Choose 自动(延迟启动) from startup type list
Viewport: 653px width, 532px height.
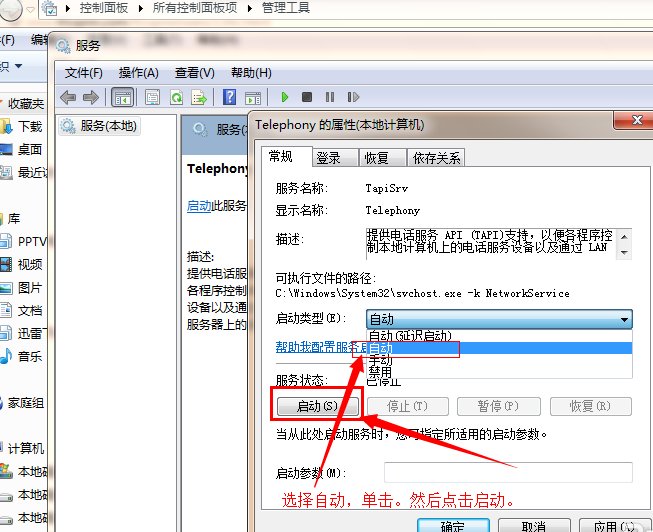tap(499, 335)
